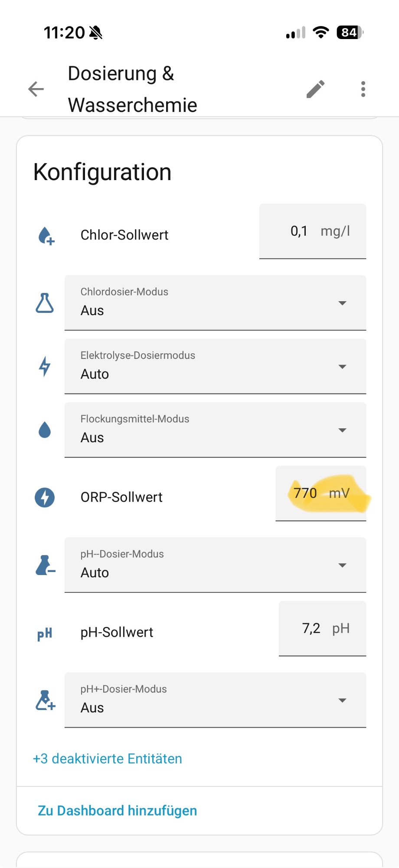Open the three-dot overflow menu
This screenshot has height=868, width=399.
pos(363,89)
